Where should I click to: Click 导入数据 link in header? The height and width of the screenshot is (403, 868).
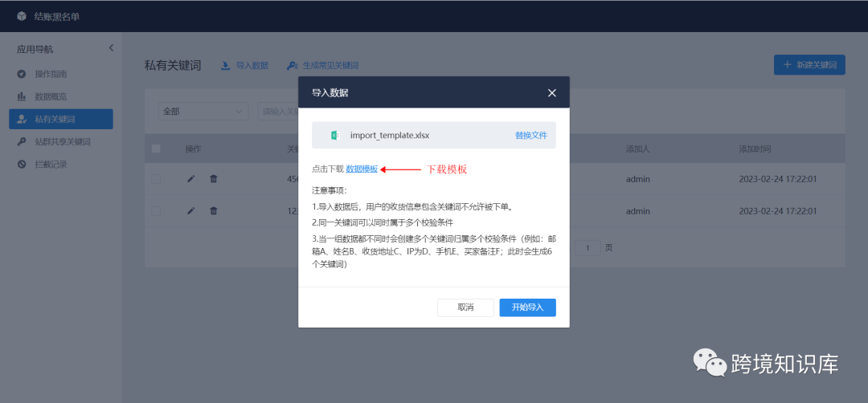(252, 66)
